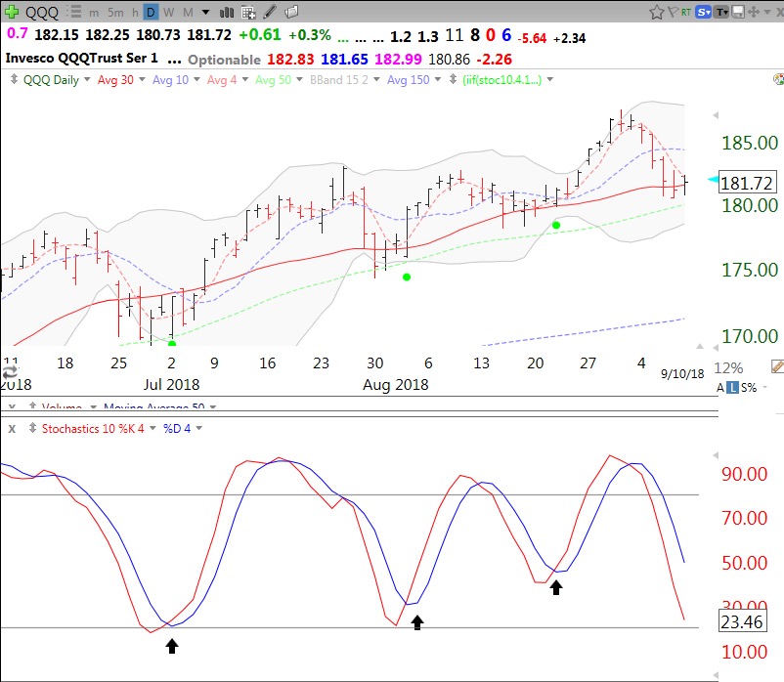Click the green plus add-chart icon
This screenshot has width=784, height=682.
point(12,12)
